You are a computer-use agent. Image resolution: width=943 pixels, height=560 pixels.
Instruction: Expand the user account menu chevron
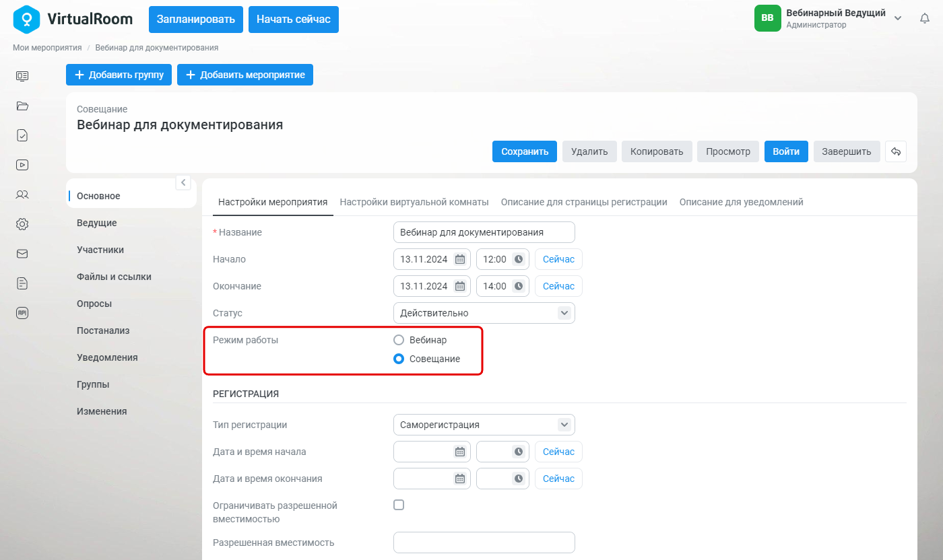[x=898, y=18]
